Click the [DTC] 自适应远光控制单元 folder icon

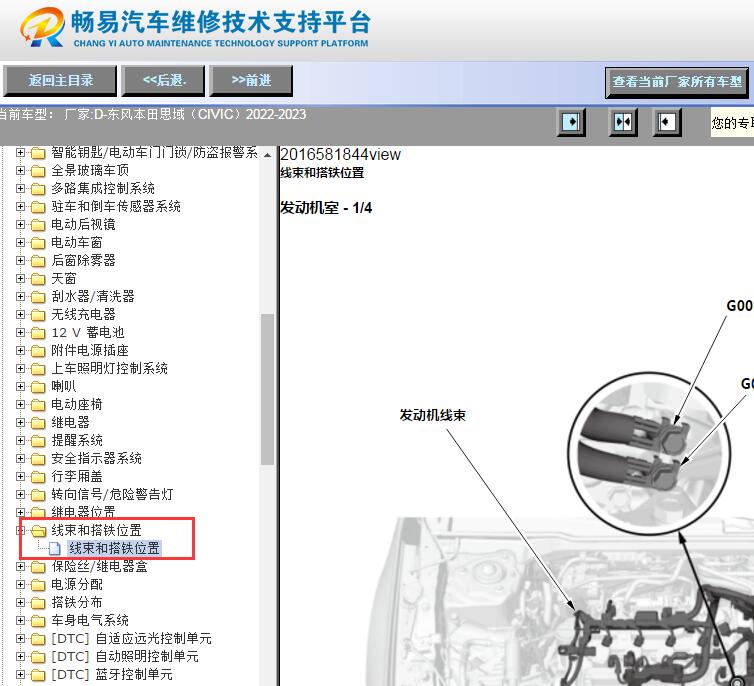[x=38, y=639]
